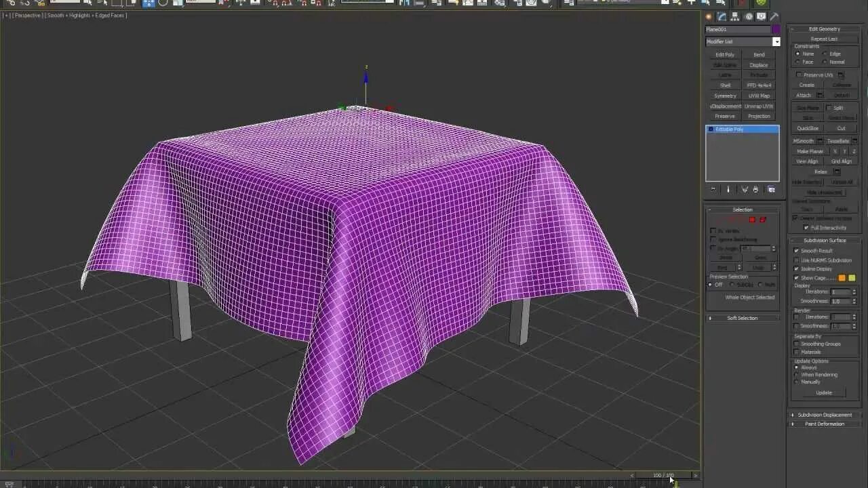868x488 pixels.
Task: Click the orange cage color swatch
Action: tap(842, 278)
